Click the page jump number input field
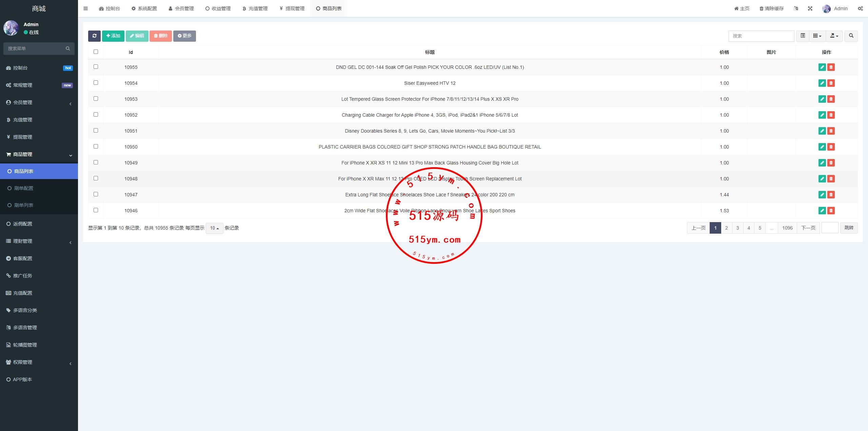Screen dimensions: 868x431 830,228
